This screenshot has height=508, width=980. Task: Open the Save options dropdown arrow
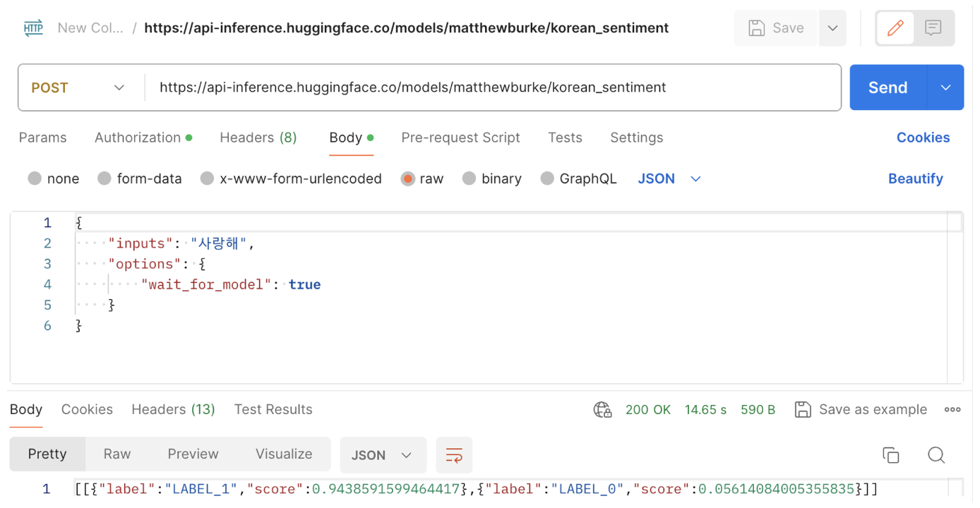(x=832, y=28)
